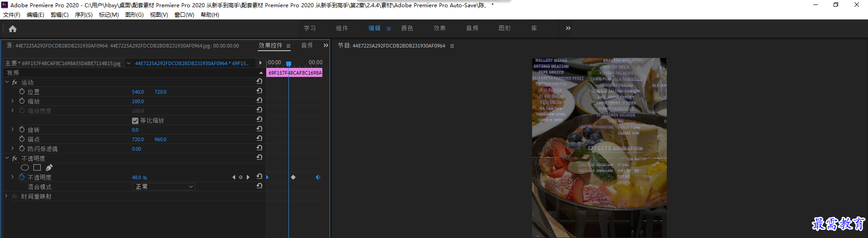
Task: Toggle 不透明度 animation stopwatch
Action: click(22, 177)
